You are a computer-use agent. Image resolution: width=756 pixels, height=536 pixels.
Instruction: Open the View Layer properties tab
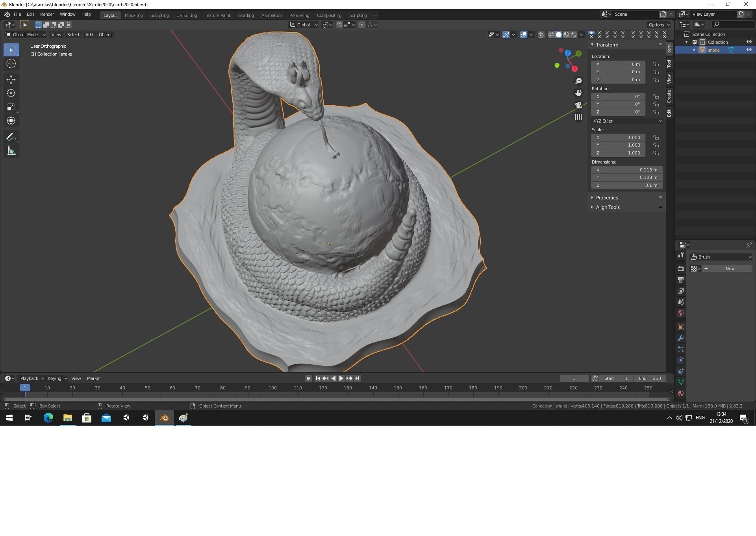pyautogui.click(x=681, y=291)
